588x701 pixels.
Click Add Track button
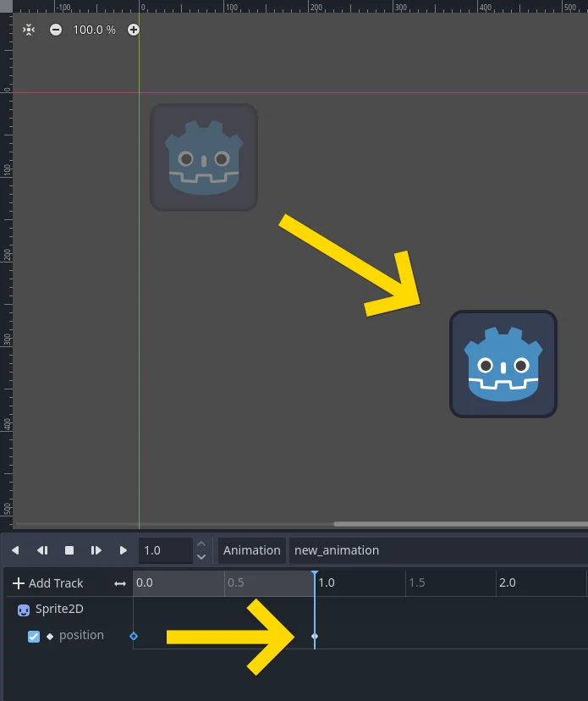tap(48, 583)
